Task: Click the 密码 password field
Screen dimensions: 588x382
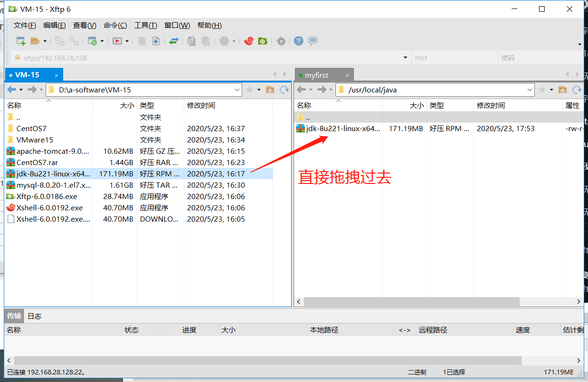Action: [x=540, y=58]
